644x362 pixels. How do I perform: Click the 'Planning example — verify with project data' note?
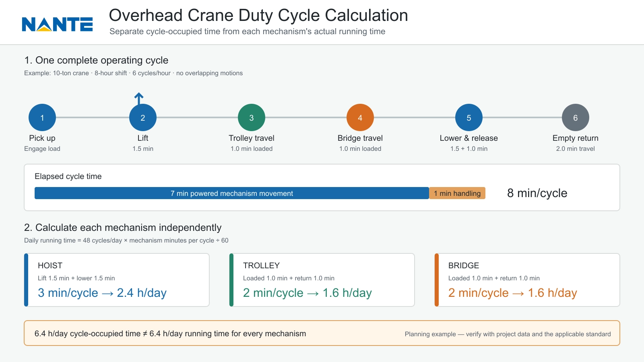coord(508,334)
